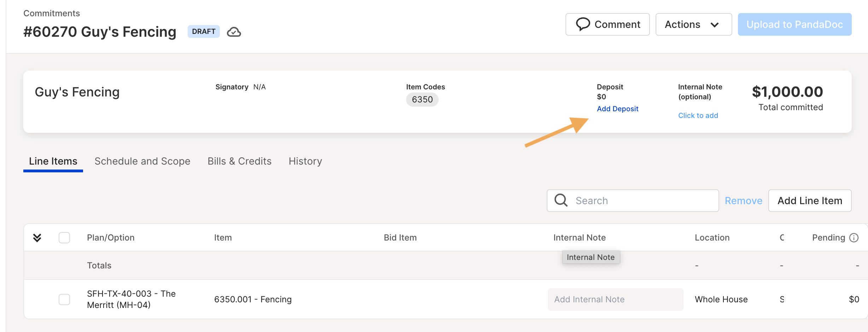The width and height of the screenshot is (868, 332).
Task: Switch to Schedule and Scope tab
Action: click(x=142, y=161)
